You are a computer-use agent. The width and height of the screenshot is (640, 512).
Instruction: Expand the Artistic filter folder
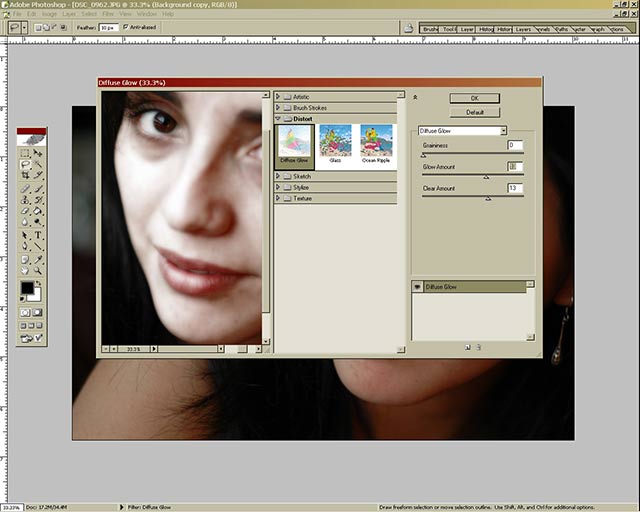pyautogui.click(x=278, y=97)
